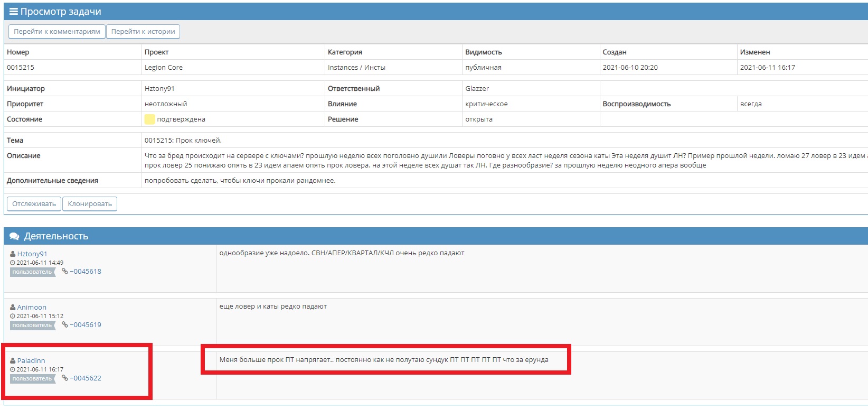This screenshot has height=409, width=868.
Task: Click the chain link icon beside ~0045619
Action: 65,325
